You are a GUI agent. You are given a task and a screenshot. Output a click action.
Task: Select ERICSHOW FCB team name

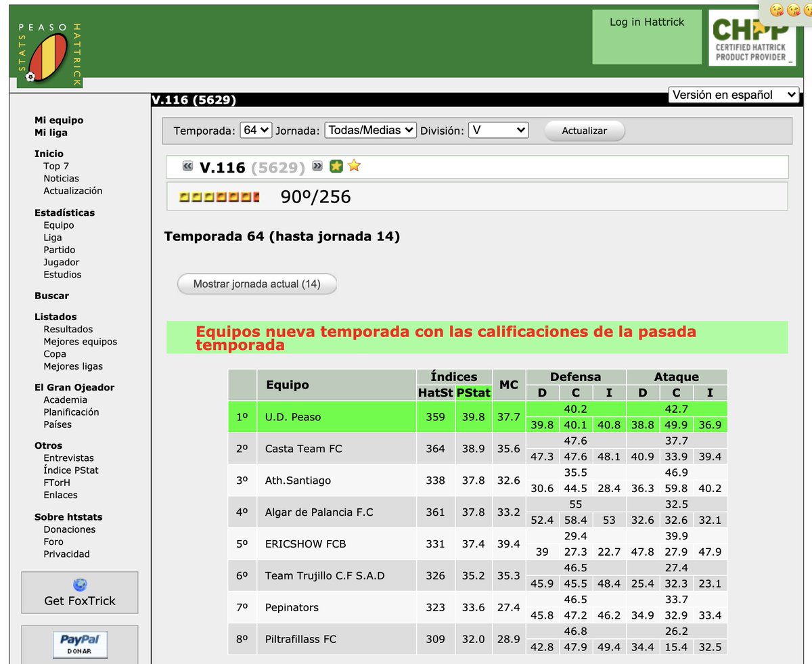305,544
